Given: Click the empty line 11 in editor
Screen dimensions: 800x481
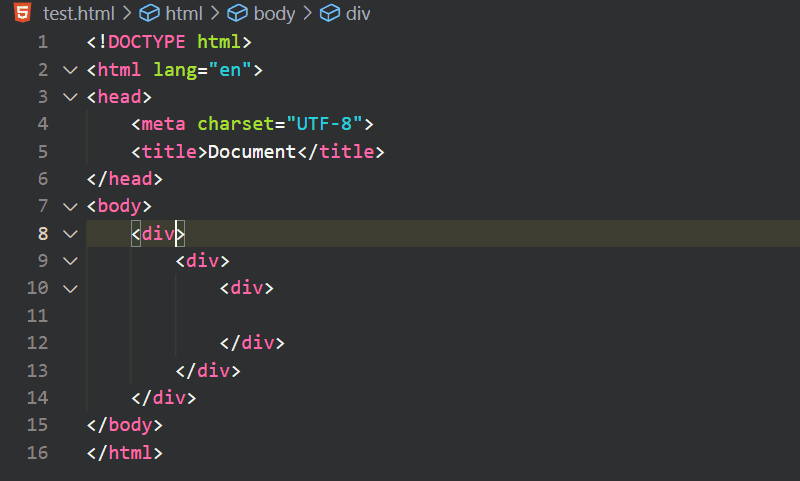Looking at the screenshot, I should (443, 316).
